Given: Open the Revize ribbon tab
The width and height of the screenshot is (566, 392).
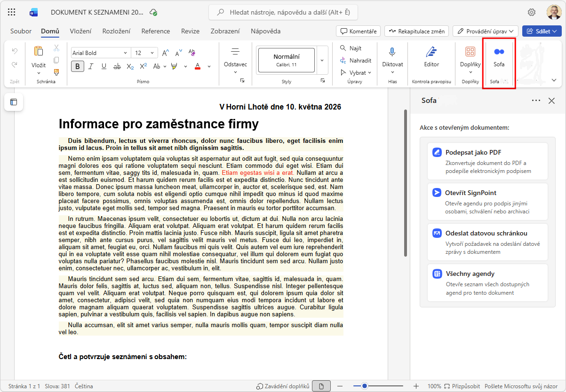Looking at the screenshot, I should (190, 31).
